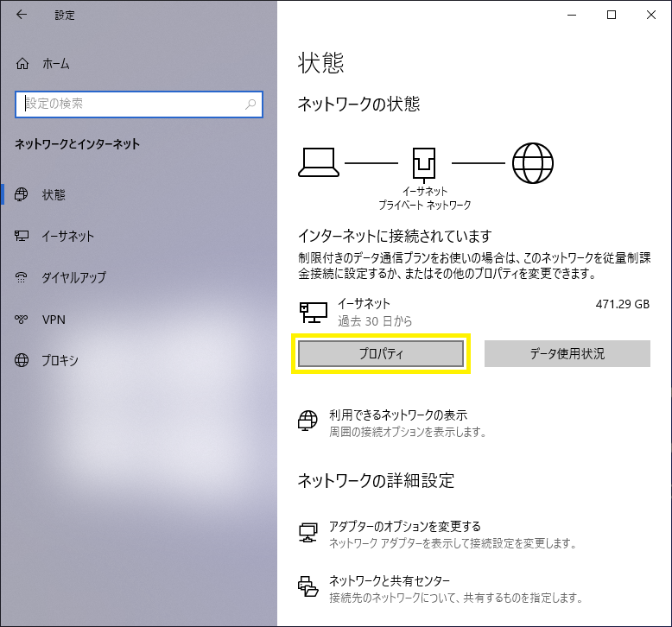The height and width of the screenshot is (627, 672).
Task: Click the icon beside 利用できるネットワークの表示
Action: pos(307,421)
